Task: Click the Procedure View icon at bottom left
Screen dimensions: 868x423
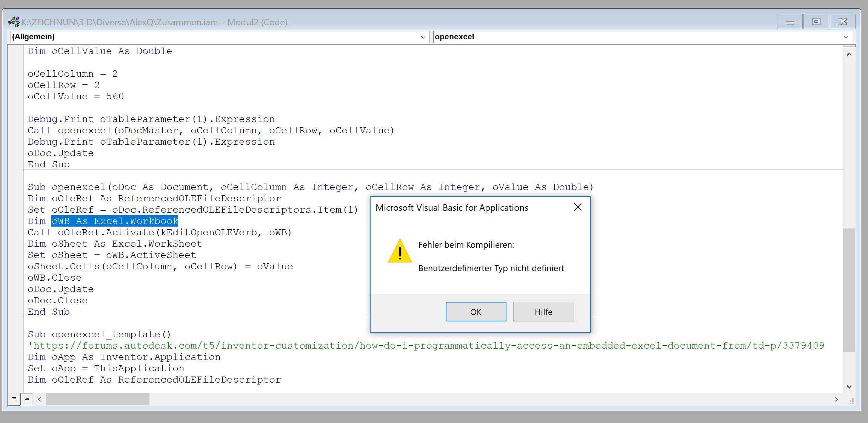Action: tap(14, 399)
